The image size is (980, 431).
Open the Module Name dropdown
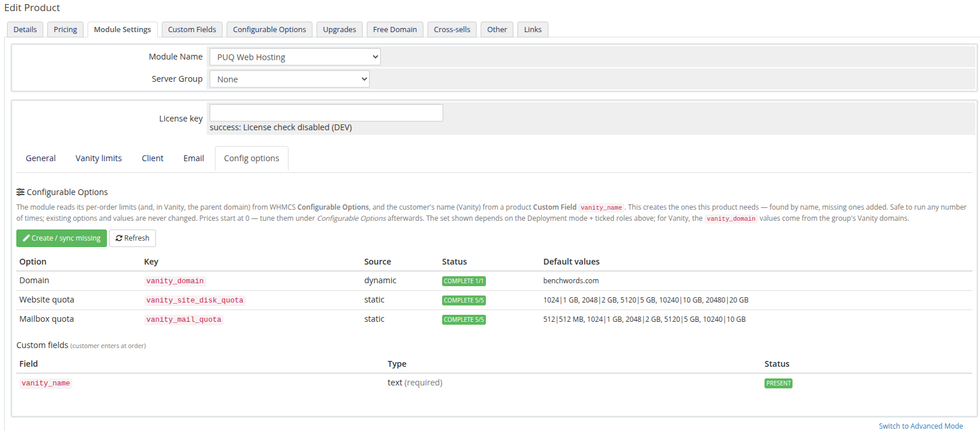point(295,57)
